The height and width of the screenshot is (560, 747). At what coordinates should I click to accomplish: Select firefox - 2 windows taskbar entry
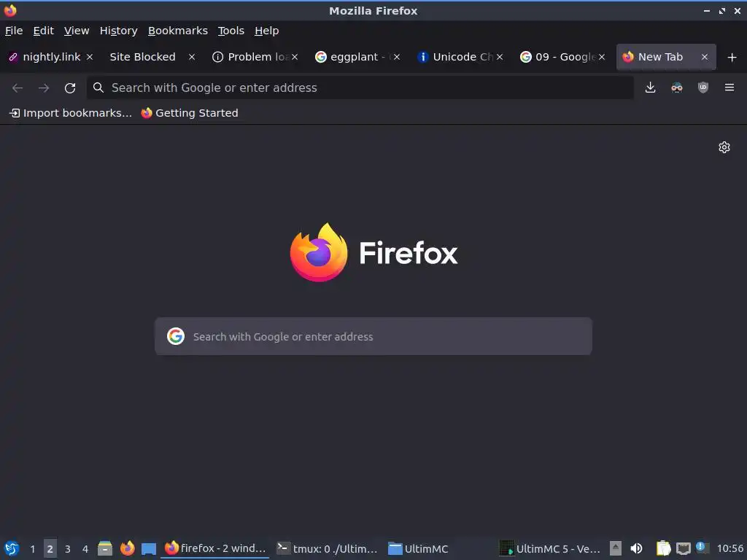(215, 548)
